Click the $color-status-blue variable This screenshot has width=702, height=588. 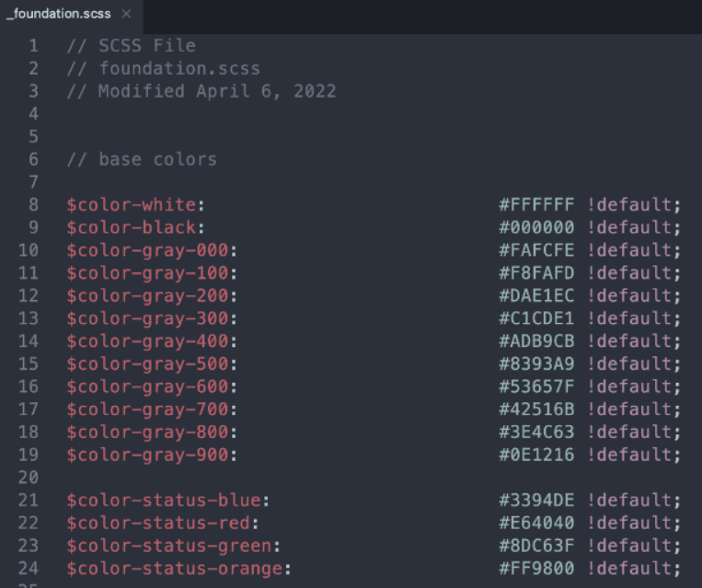pyautogui.click(x=164, y=501)
